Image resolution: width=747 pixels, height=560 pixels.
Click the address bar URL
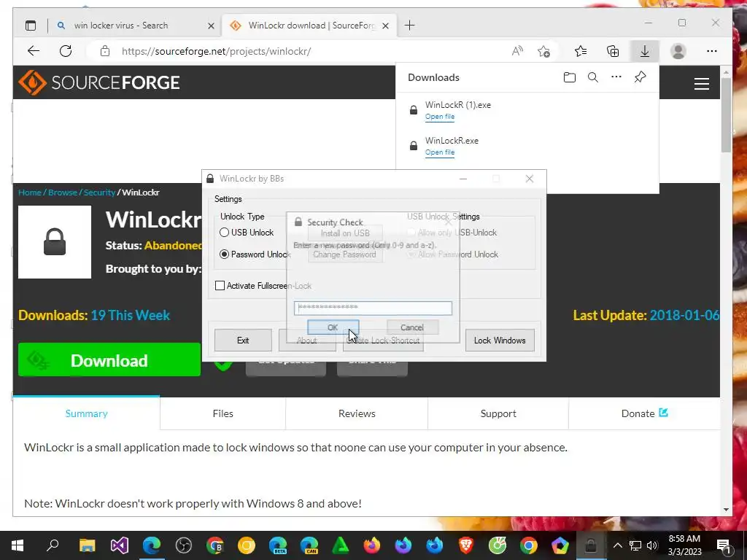point(216,51)
